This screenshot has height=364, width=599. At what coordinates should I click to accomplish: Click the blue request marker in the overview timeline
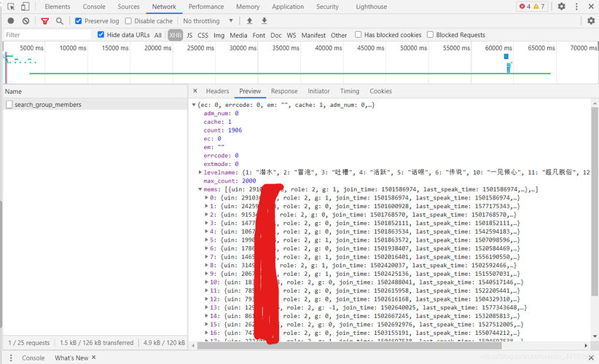[x=506, y=57]
